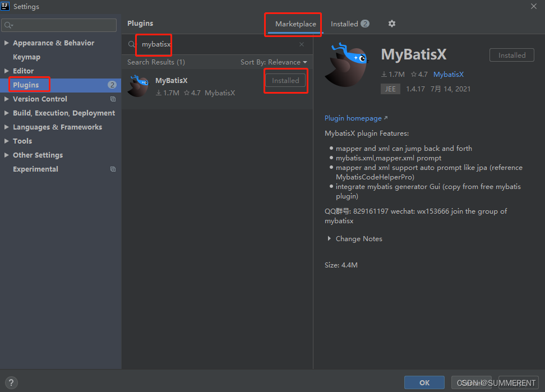Click the Plugins update count badge
The image size is (545, 392).
pos(112,85)
